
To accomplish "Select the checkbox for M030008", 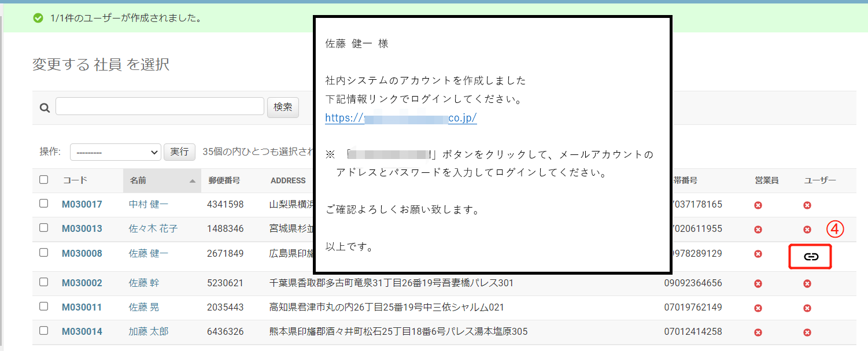I will coord(44,253).
